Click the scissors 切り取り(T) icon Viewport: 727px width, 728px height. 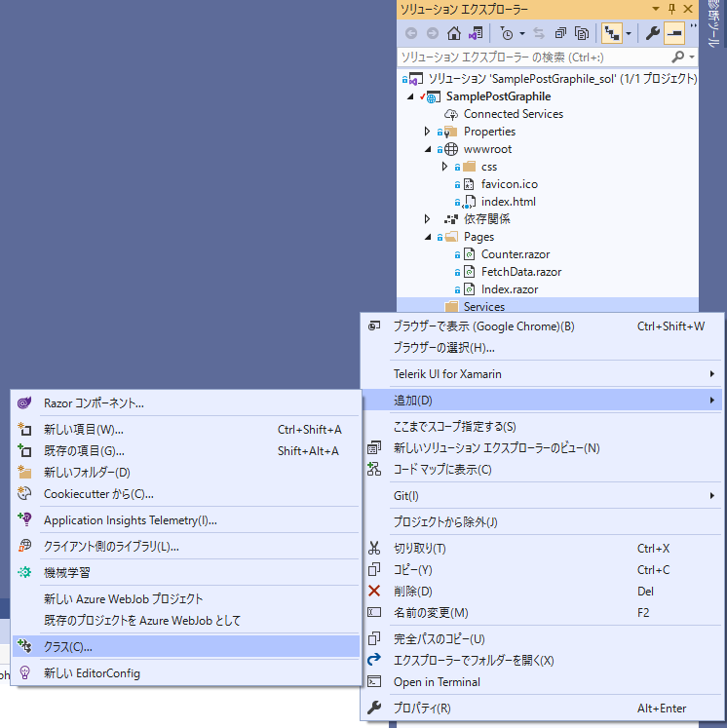tap(373, 549)
